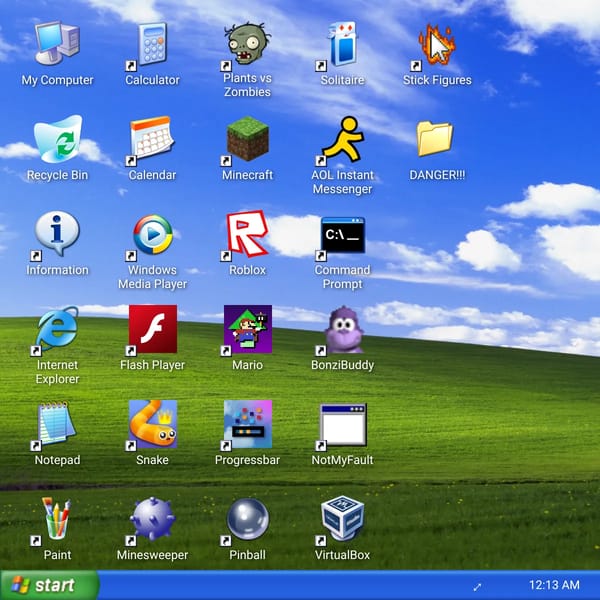Launch the VirtualBox cube icon
This screenshot has height=600, width=600.
click(342, 518)
